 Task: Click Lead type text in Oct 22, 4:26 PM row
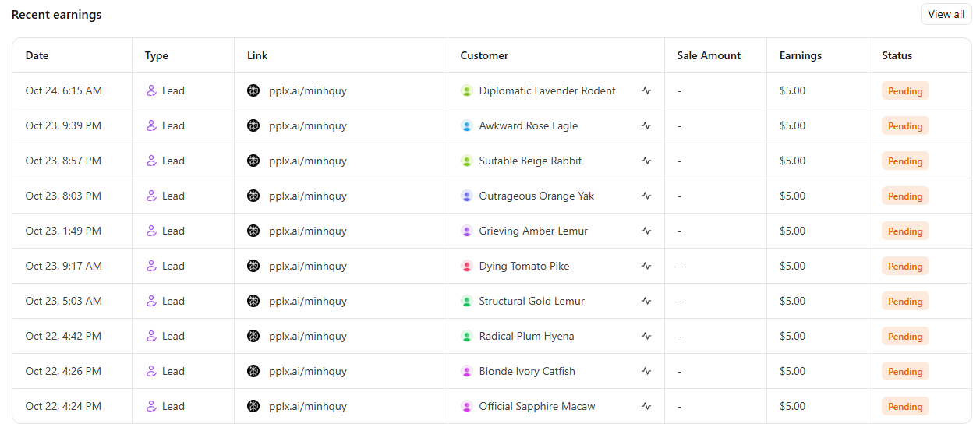tap(173, 371)
